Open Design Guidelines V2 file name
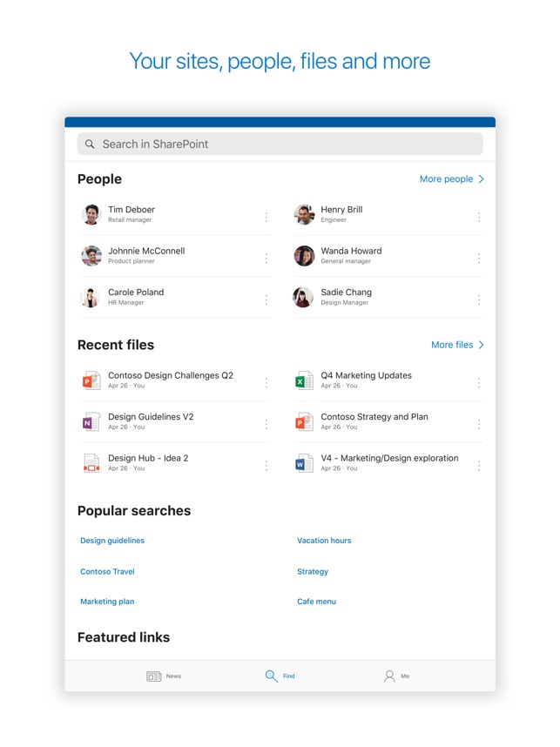Screen dimensions: 560x747 [x=151, y=417]
